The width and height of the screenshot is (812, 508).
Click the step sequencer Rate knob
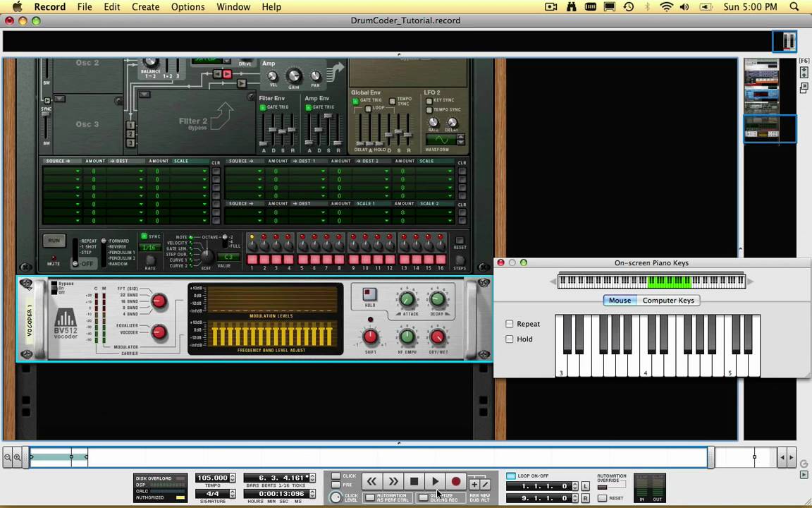tap(150, 260)
